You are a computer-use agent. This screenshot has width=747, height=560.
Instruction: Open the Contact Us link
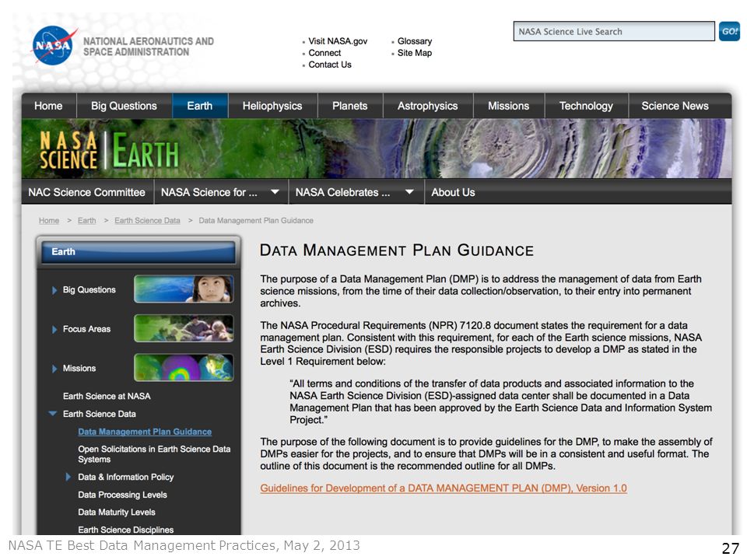click(330, 65)
